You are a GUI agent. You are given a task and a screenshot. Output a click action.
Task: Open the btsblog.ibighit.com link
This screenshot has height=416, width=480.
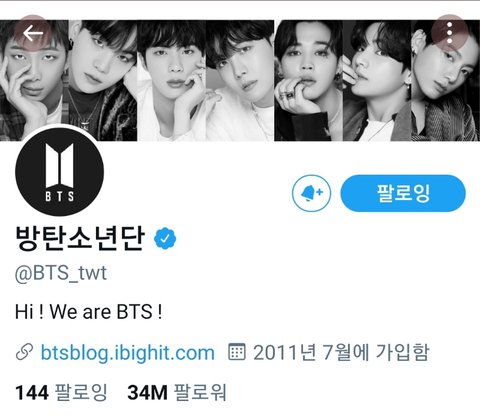[x=127, y=352]
